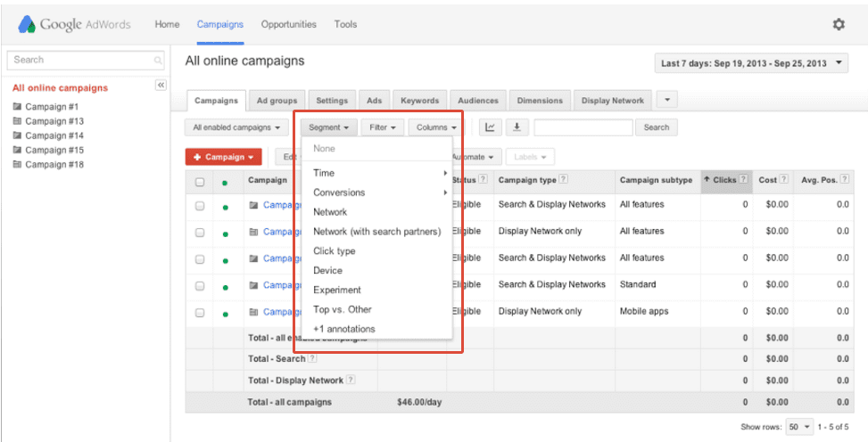This screenshot has width=868, height=442.
Task: Click status dot in Search & Display first row
Action: (226, 208)
